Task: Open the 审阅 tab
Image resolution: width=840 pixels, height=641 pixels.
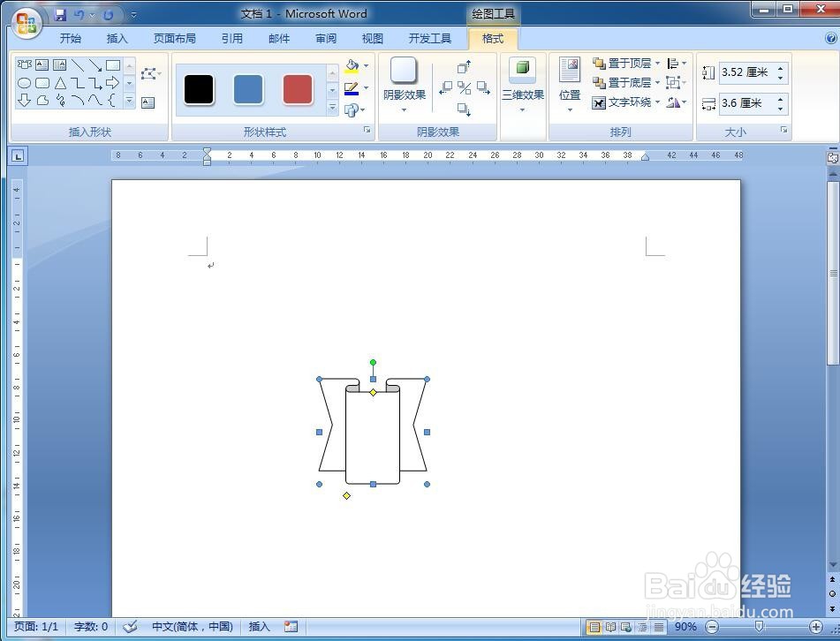Action: pyautogui.click(x=326, y=39)
